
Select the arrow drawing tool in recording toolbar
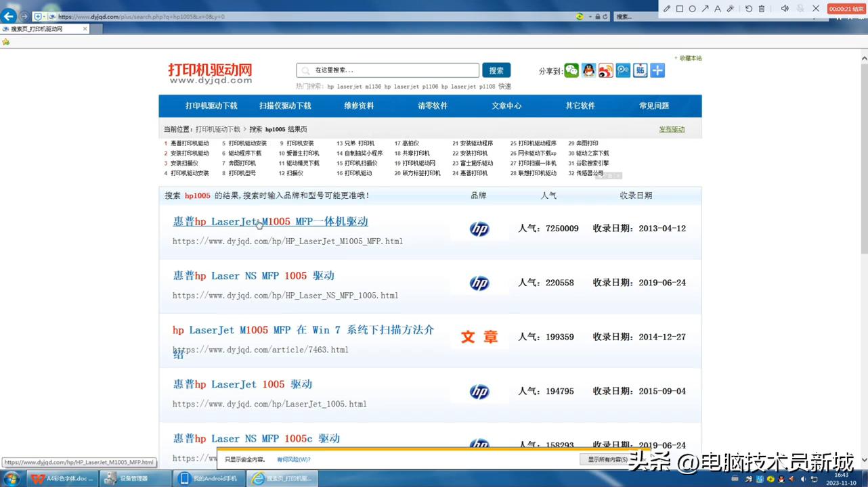pyautogui.click(x=705, y=9)
